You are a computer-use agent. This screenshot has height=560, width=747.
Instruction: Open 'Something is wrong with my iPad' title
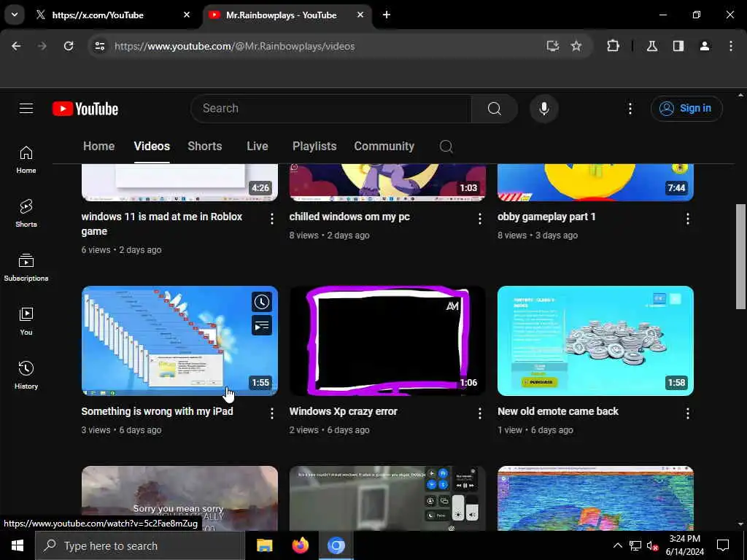point(158,411)
